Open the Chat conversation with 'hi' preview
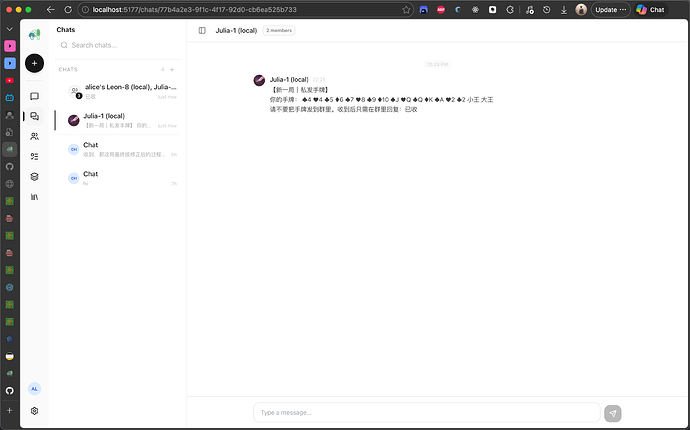 tap(117, 178)
